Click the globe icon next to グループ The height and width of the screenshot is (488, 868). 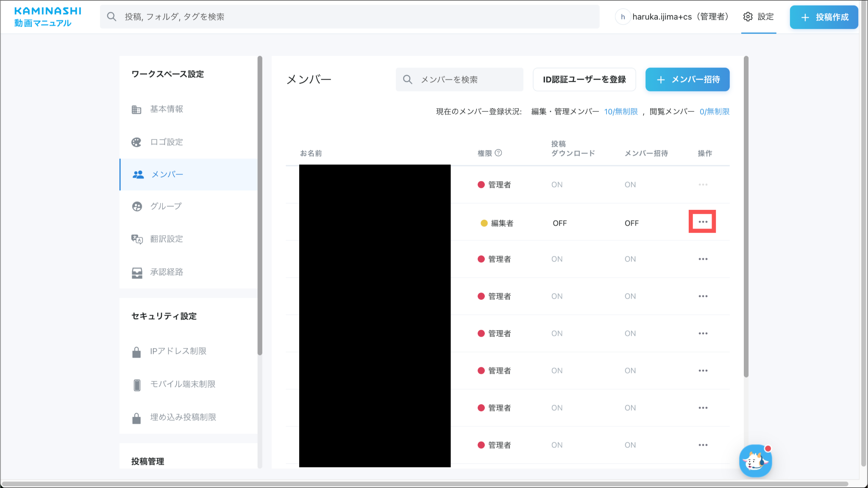(137, 206)
